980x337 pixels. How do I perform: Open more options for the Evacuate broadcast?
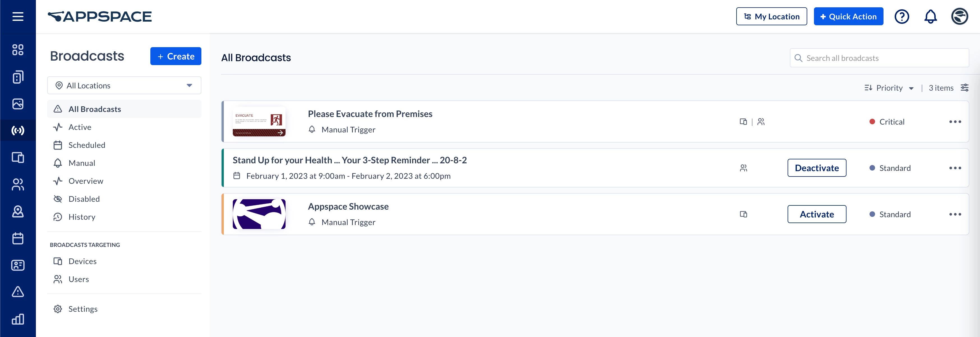click(x=955, y=122)
